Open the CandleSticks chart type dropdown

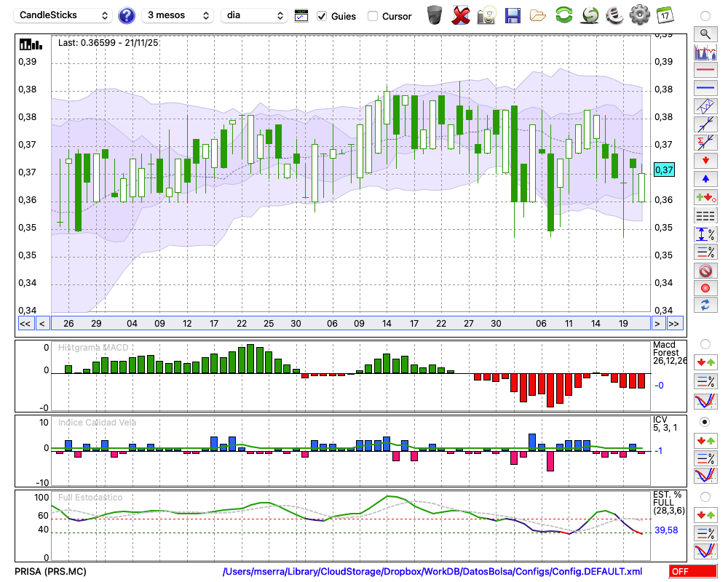pyautogui.click(x=64, y=15)
